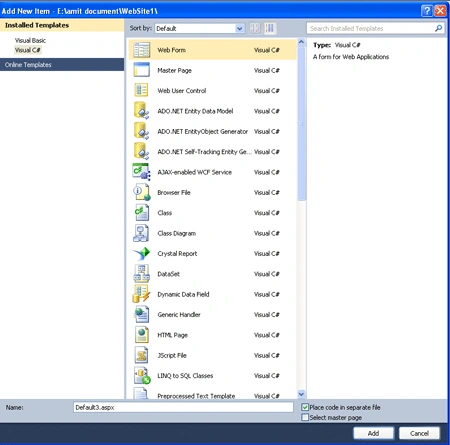Toggle Place code in separate file
Viewport: 450px width, 445px height.
(x=305, y=407)
